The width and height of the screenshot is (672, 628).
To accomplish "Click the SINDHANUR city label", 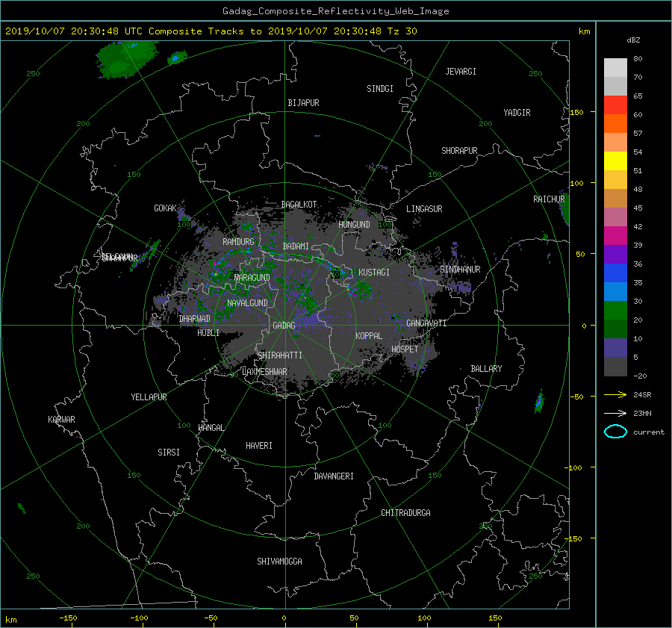I will point(460,270).
